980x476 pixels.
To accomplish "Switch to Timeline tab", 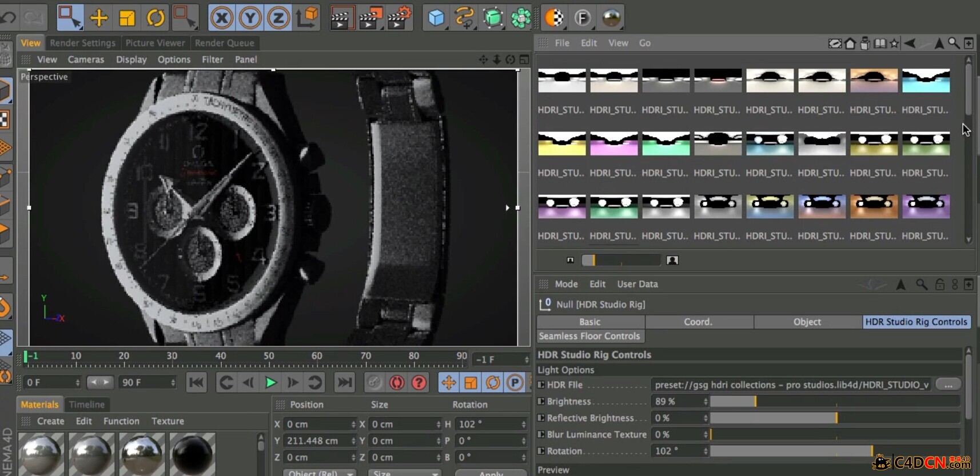I will 87,405.
